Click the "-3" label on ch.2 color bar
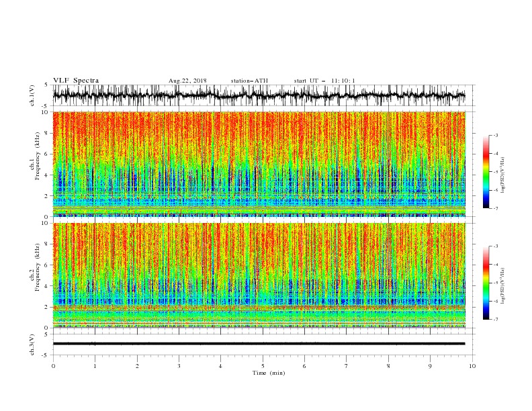Viewport: 532px width, 411px height. (496, 246)
